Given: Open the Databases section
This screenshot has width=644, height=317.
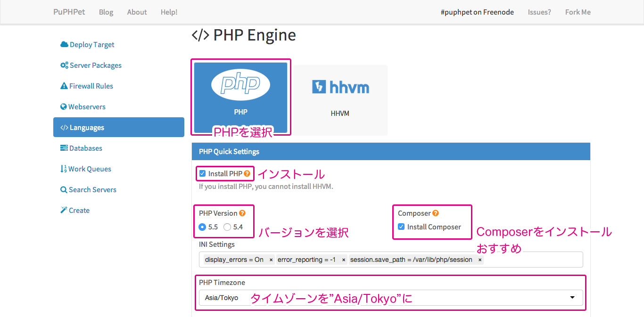Looking at the screenshot, I should (119, 148).
